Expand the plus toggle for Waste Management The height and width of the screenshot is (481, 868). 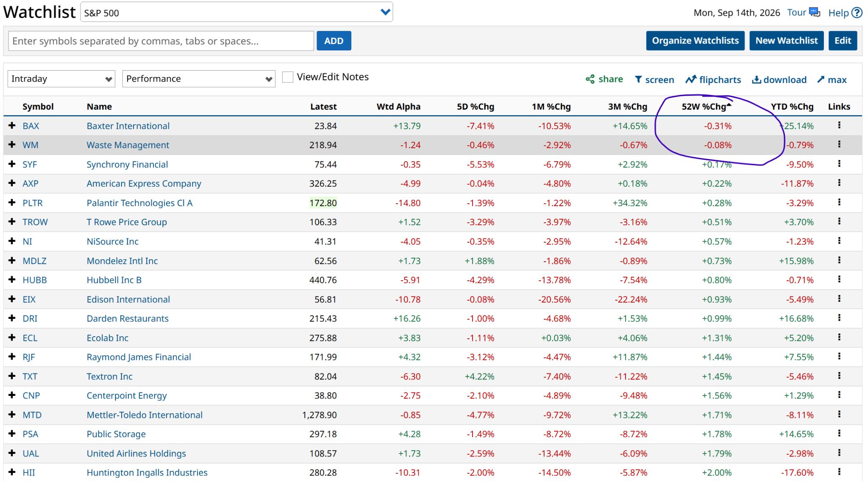12,145
